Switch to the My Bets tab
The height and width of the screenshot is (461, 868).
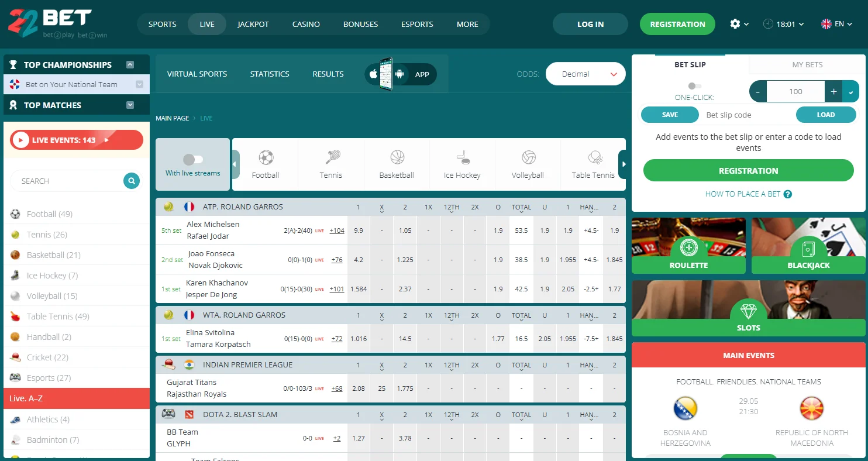pyautogui.click(x=807, y=64)
